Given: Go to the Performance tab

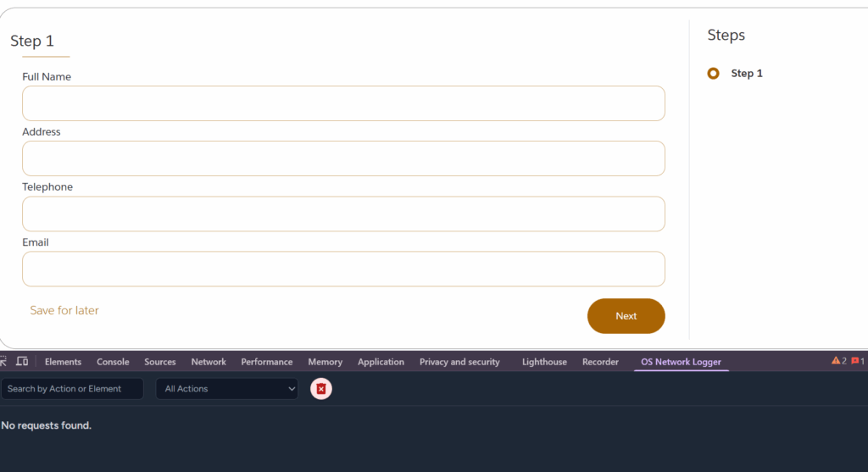Looking at the screenshot, I should [x=267, y=362].
